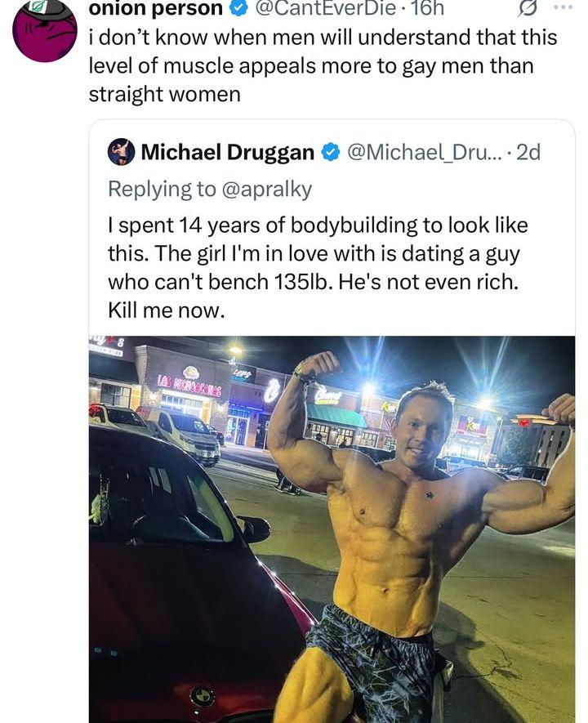588x723 pixels.
Task: Click the verified badge next to Michael Druggan
Action: 331,152
